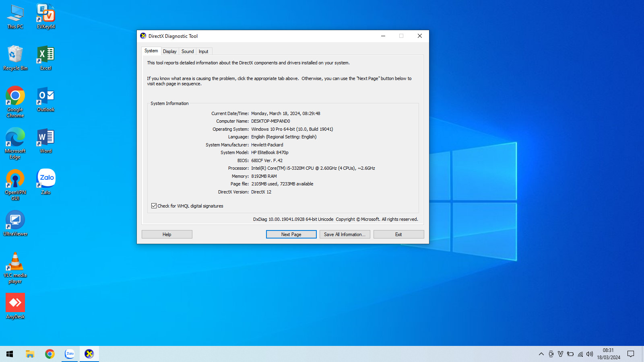Select the UltraViewer desktop shortcut

(x=15, y=224)
